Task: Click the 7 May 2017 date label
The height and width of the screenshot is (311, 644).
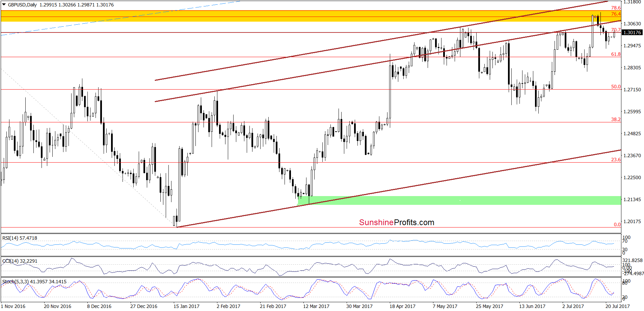Action: point(445,306)
